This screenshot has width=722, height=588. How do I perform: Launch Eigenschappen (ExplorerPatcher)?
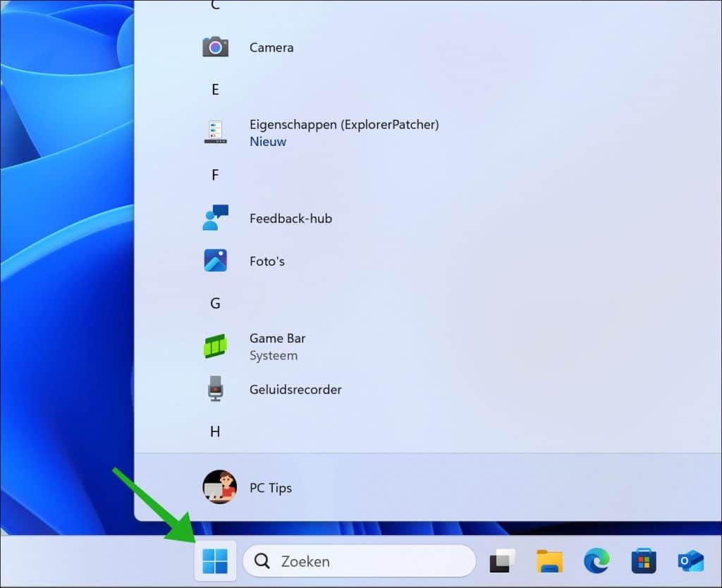click(x=343, y=132)
